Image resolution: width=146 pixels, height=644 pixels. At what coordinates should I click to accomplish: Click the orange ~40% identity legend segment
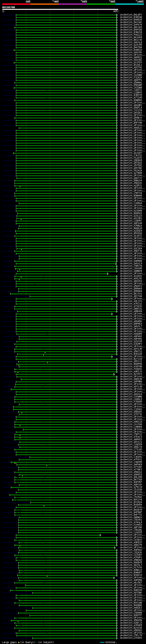[45, 4]
